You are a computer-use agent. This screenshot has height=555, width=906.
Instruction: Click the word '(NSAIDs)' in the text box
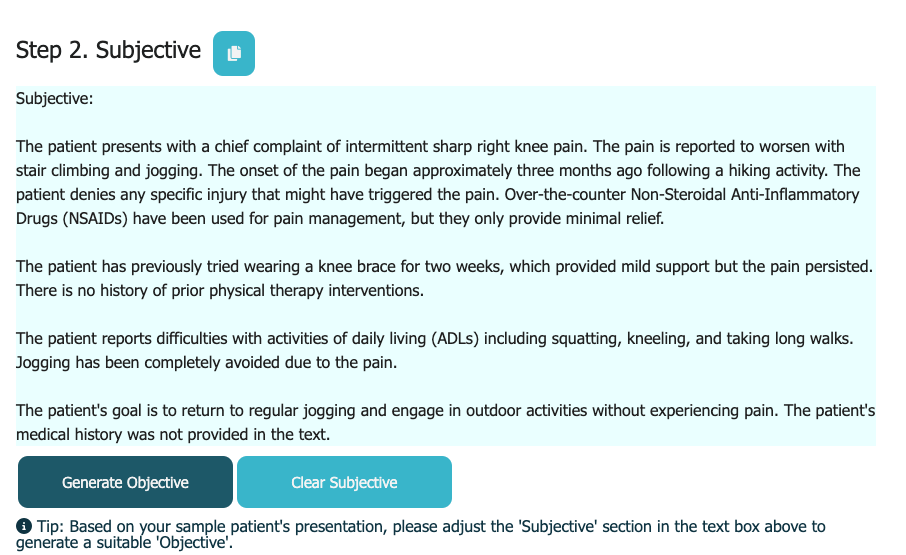(x=95, y=219)
